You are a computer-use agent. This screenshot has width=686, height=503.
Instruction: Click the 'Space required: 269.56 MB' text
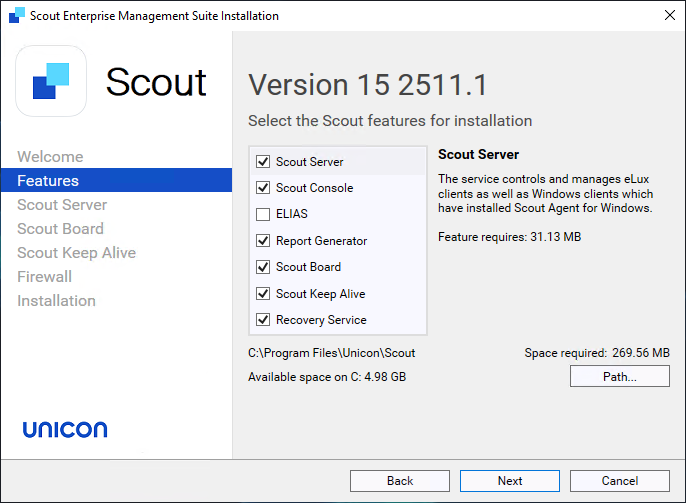[597, 353]
